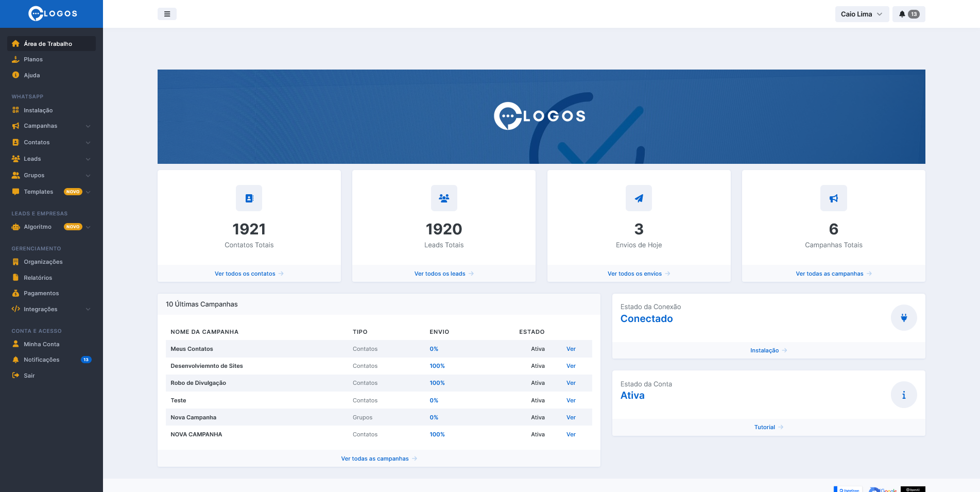
Task: Open the Notificações menu item
Action: [51, 360]
